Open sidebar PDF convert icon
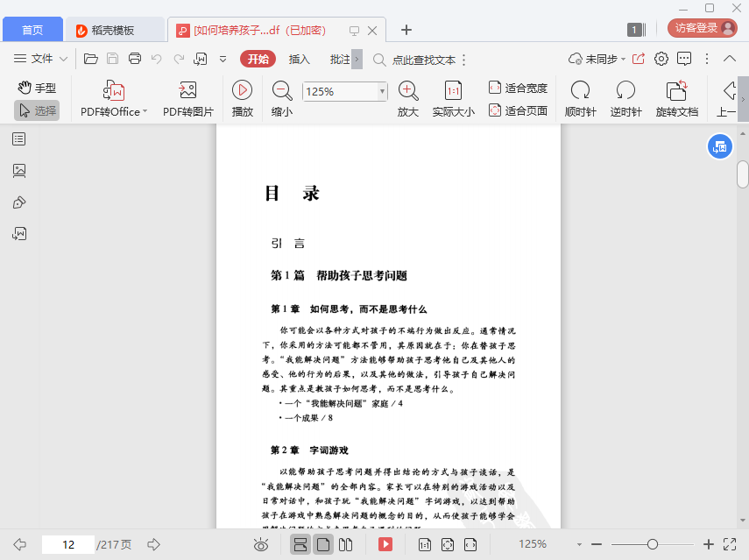The image size is (749, 560). coord(19,234)
